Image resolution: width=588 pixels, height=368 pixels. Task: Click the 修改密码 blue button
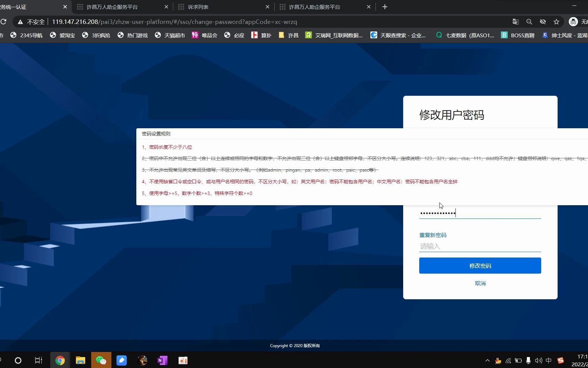[480, 265]
